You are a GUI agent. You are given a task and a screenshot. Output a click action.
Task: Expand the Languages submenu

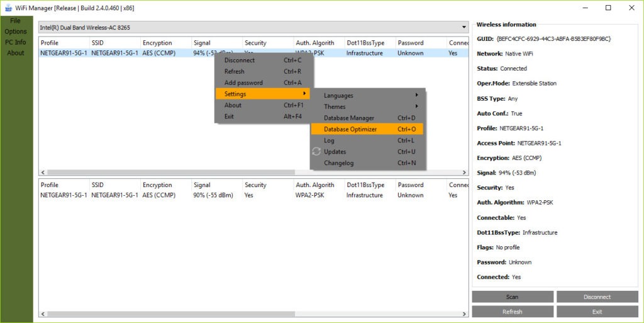(367, 95)
